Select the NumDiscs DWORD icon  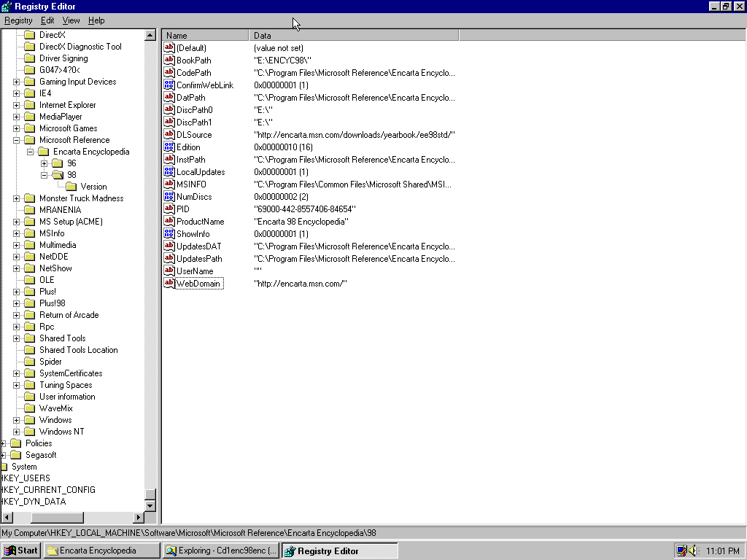coord(169,196)
